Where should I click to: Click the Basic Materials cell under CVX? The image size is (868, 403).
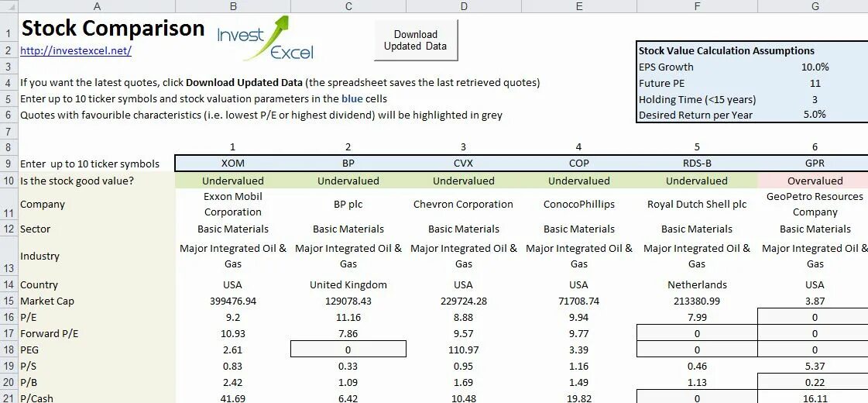point(464,229)
